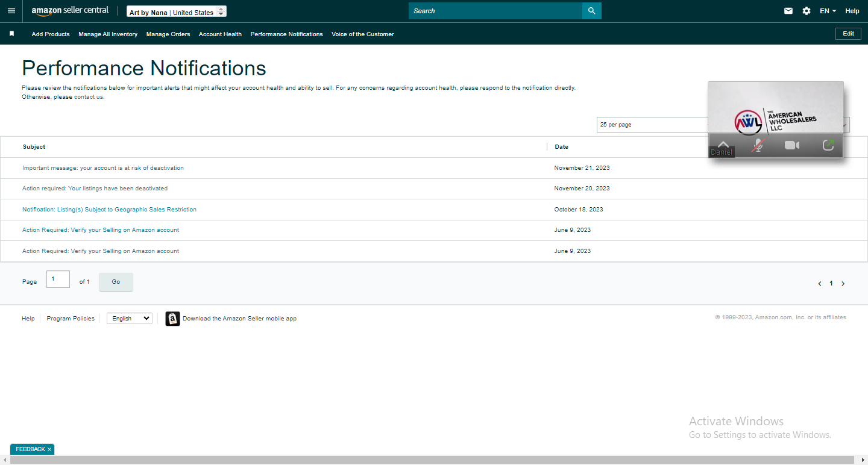Viewport: 868px width, 465px height.
Task: Open Manage Orders
Action: pos(168,34)
